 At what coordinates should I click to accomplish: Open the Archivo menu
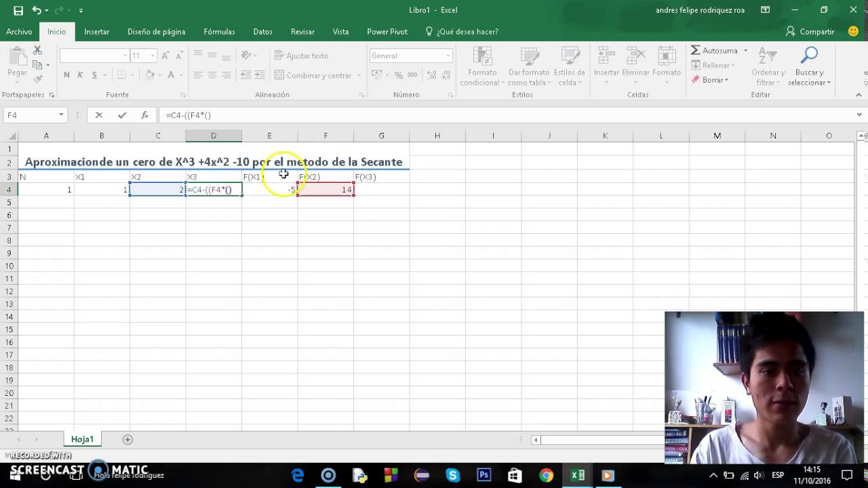(19, 32)
